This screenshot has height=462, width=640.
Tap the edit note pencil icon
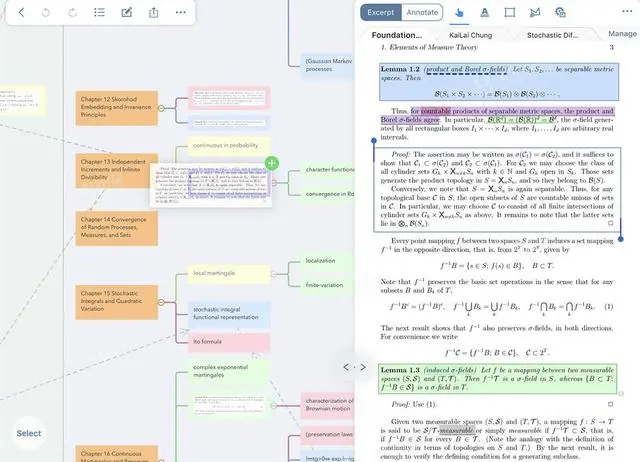click(127, 12)
